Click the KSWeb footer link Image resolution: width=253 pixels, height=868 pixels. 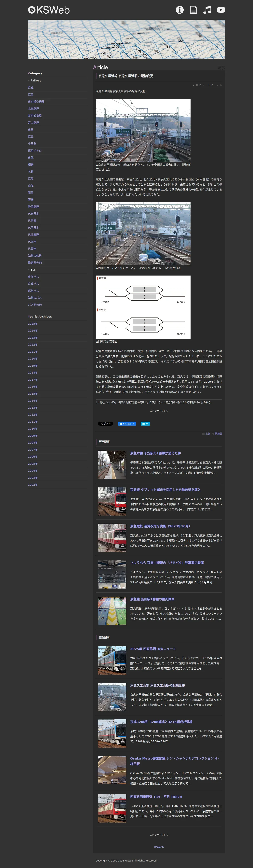[159, 847]
